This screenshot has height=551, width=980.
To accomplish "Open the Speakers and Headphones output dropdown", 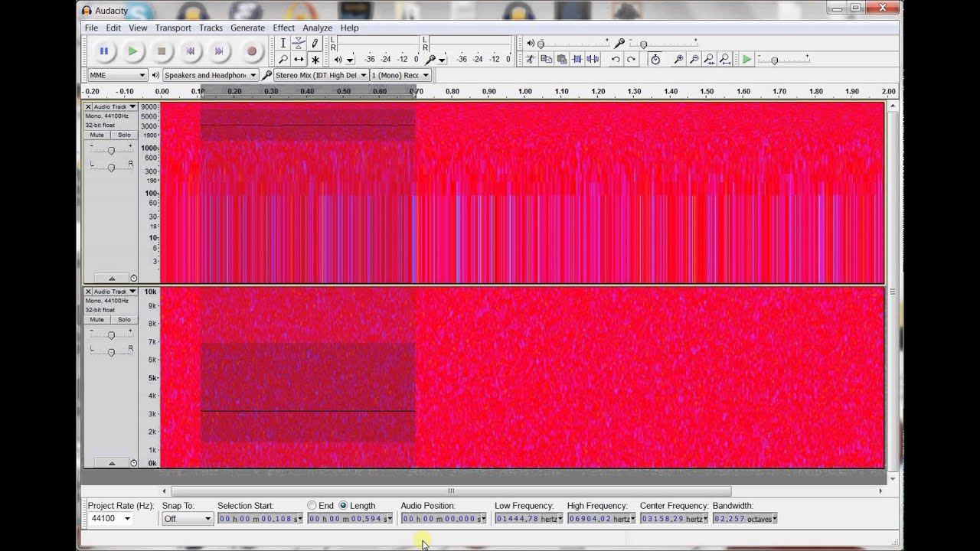I will point(210,75).
